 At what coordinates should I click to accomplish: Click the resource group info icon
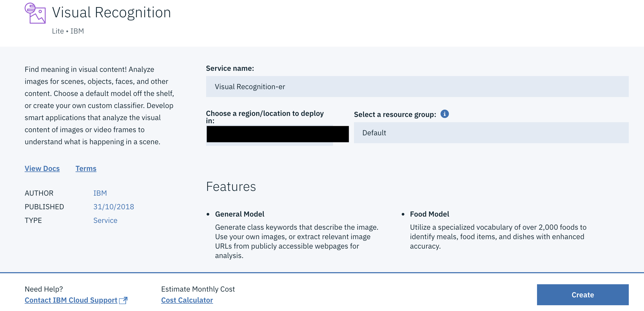[x=444, y=114]
